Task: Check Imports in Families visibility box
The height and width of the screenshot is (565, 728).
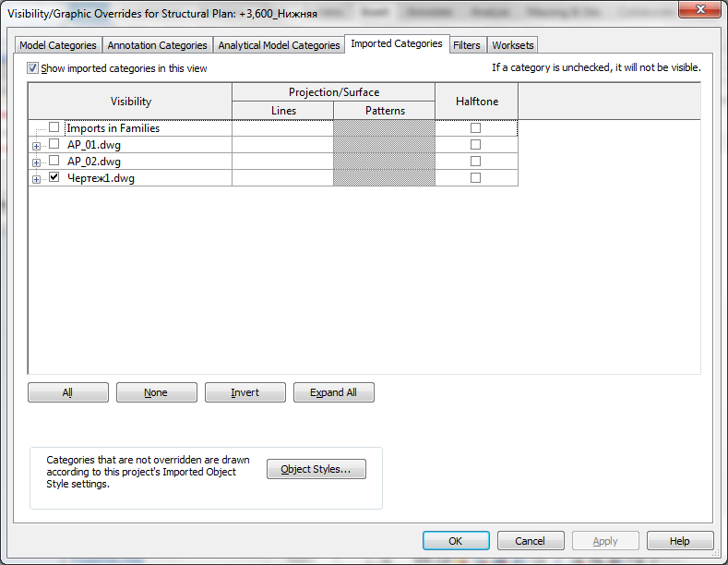Action: click(x=54, y=126)
